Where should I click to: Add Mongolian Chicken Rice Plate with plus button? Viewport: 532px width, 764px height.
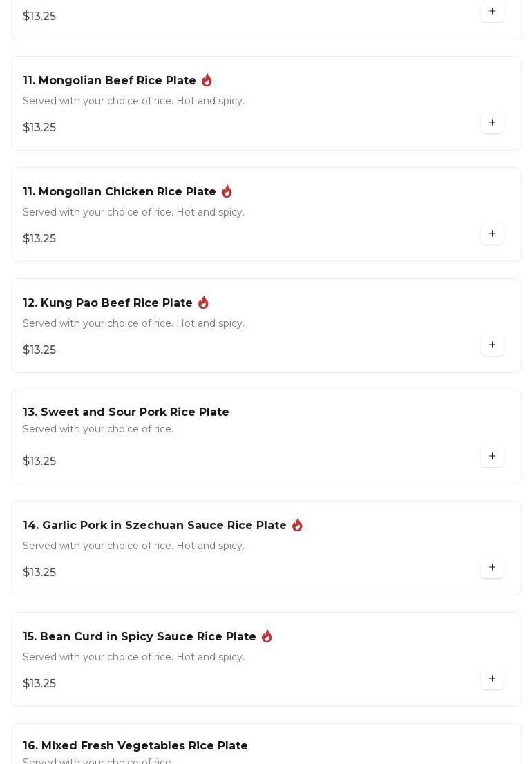tap(492, 233)
